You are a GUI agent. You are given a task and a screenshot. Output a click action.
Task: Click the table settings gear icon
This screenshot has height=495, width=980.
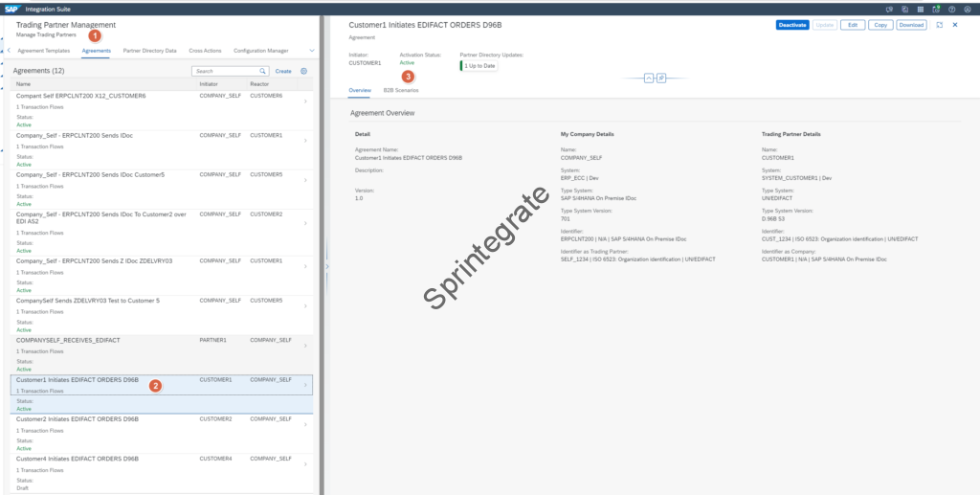tap(303, 71)
